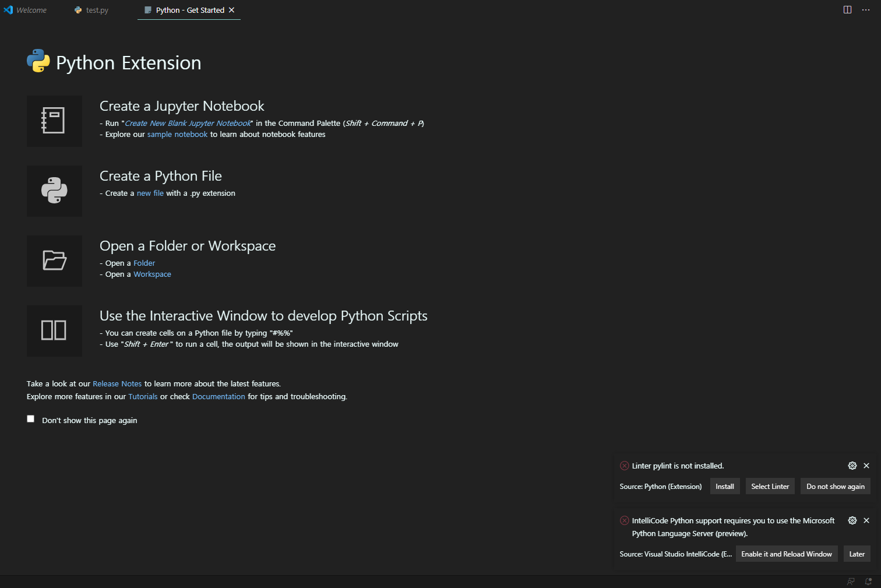
Task: Click the error icon on pylint notification
Action: pos(625,466)
